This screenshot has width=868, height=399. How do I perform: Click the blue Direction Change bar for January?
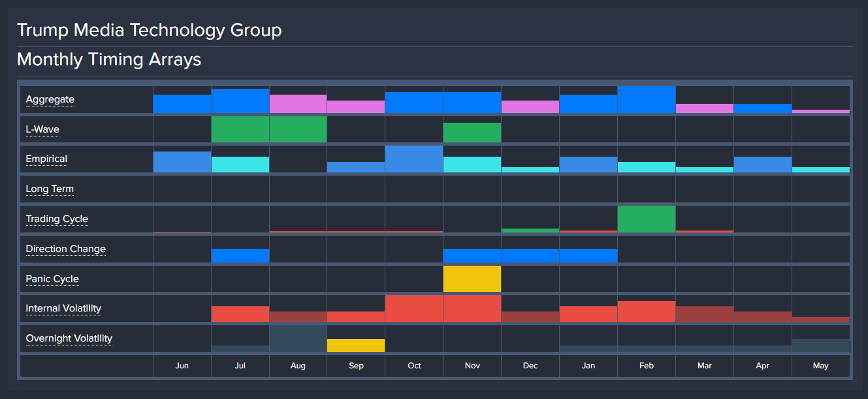click(x=588, y=255)
